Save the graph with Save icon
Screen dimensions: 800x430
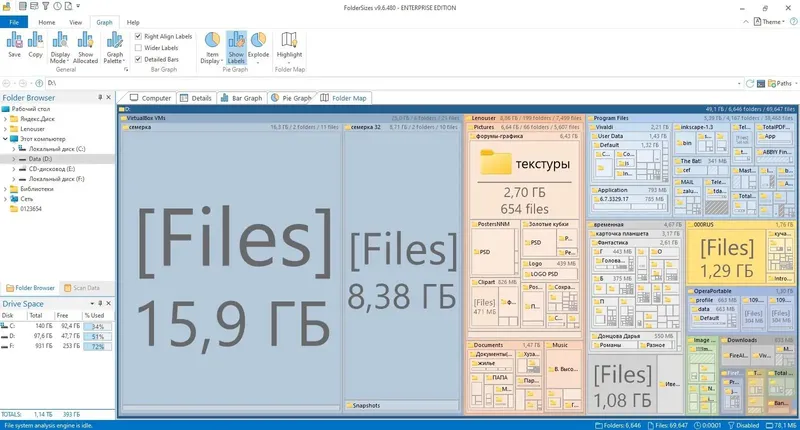click(14, 45)
